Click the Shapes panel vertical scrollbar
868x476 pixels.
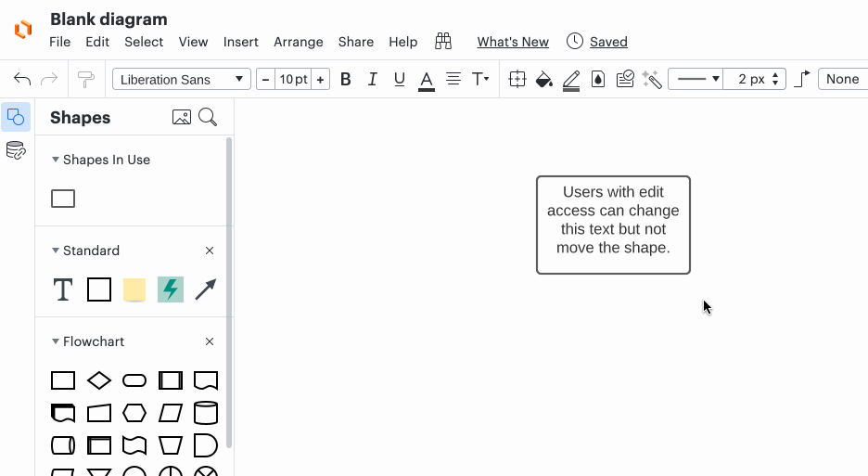click(229, 292)
